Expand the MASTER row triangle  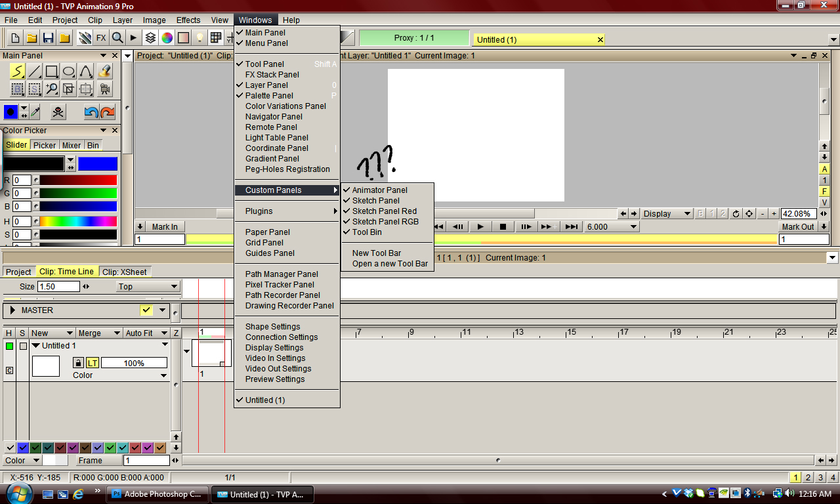tap(12, 310)
